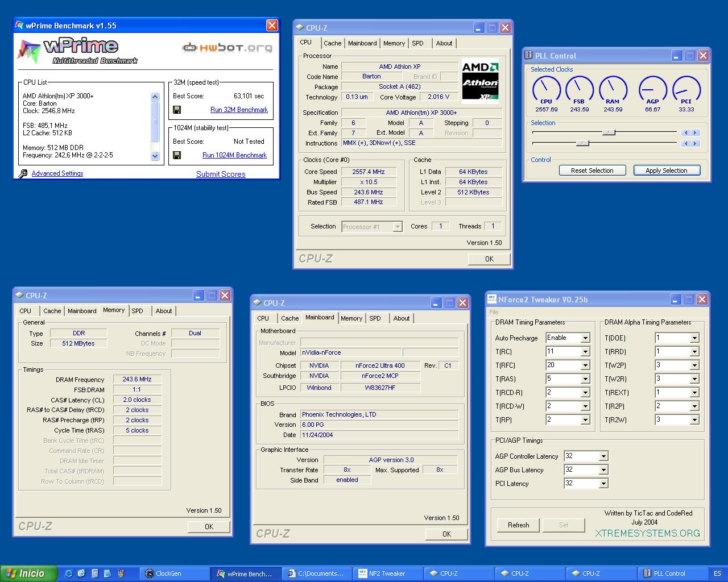The width and height of the screenshot is (728, 582).
Task: Click the lower PLL Control selection slider thumb
Action: tap(582, 143)
